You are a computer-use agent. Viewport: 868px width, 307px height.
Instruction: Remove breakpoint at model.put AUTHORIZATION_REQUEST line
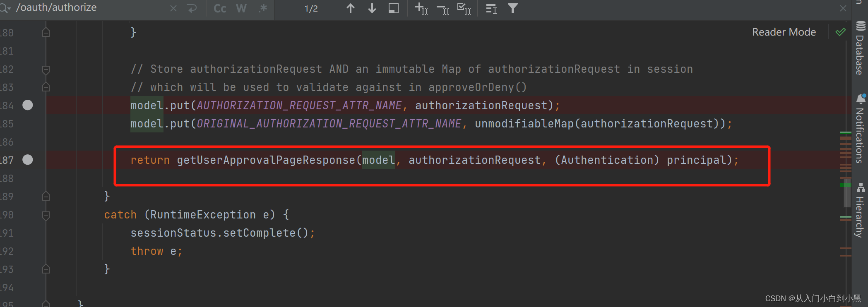point(28,105)
